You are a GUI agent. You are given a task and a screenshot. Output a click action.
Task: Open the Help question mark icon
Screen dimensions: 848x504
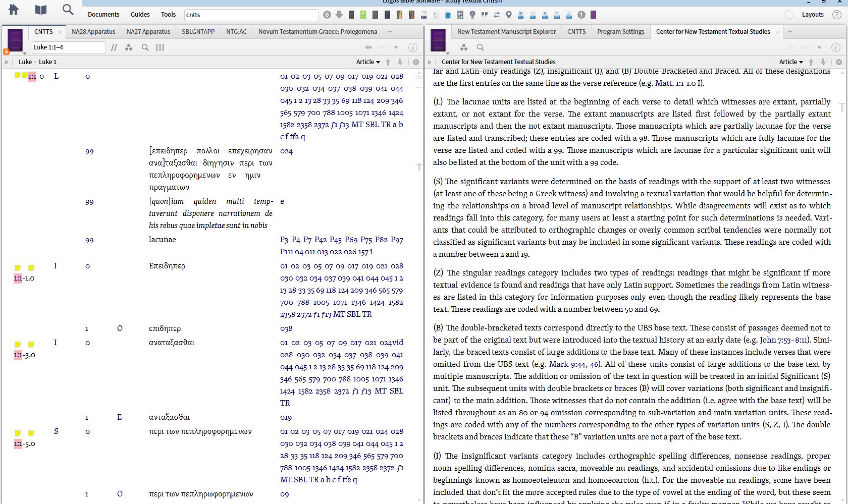(836, 15)
